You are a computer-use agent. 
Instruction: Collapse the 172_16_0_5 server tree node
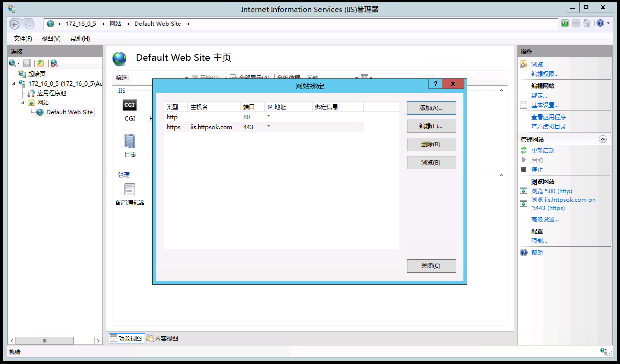tap(14, 84)
